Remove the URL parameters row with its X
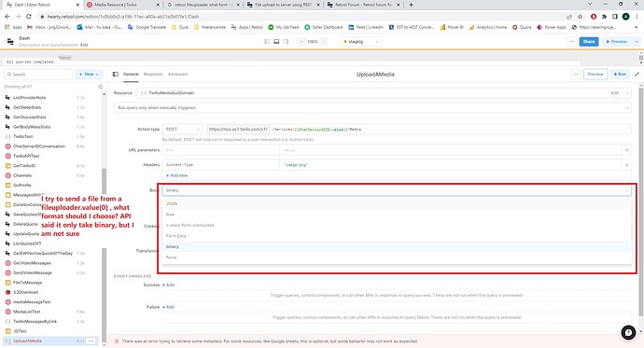The image size is (644, 348). click(x=627, y=150)
